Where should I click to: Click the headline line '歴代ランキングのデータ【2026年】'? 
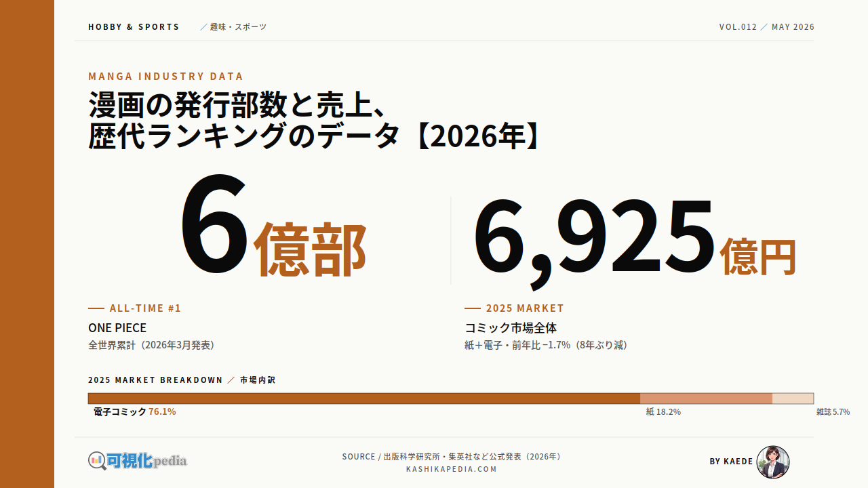click(x=315, y=136)
